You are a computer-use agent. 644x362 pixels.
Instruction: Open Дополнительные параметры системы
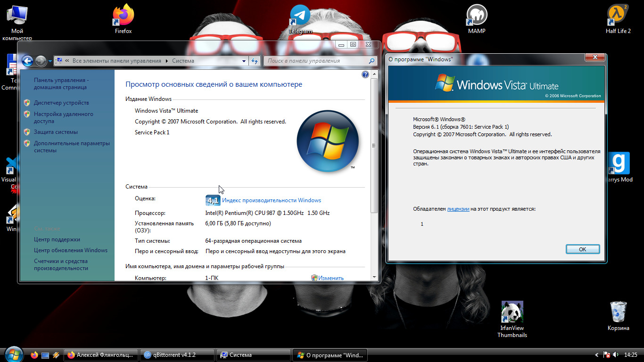72,147
